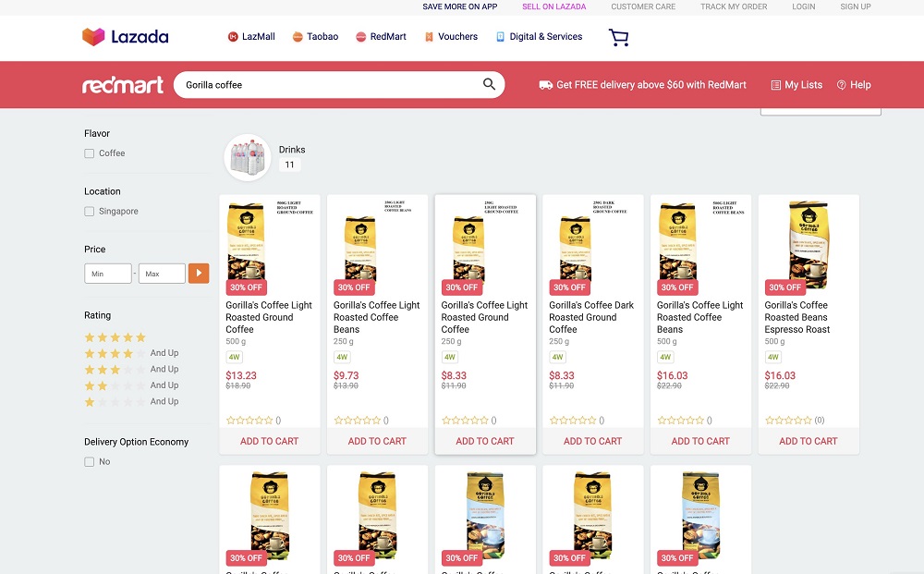Add $13.23 Light Roasted Ground Coffee to cart
The height and width of the screenshot is (574, 924).
point(269,441)
